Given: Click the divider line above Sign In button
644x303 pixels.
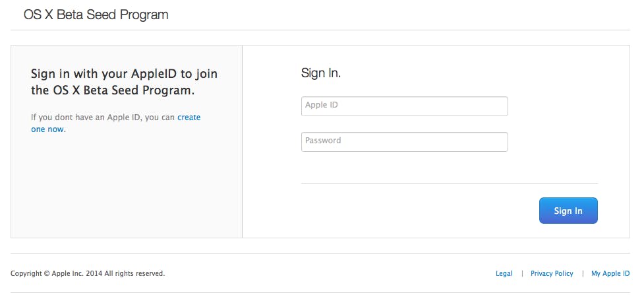Looking at the screenshot, I should point(449,183).
